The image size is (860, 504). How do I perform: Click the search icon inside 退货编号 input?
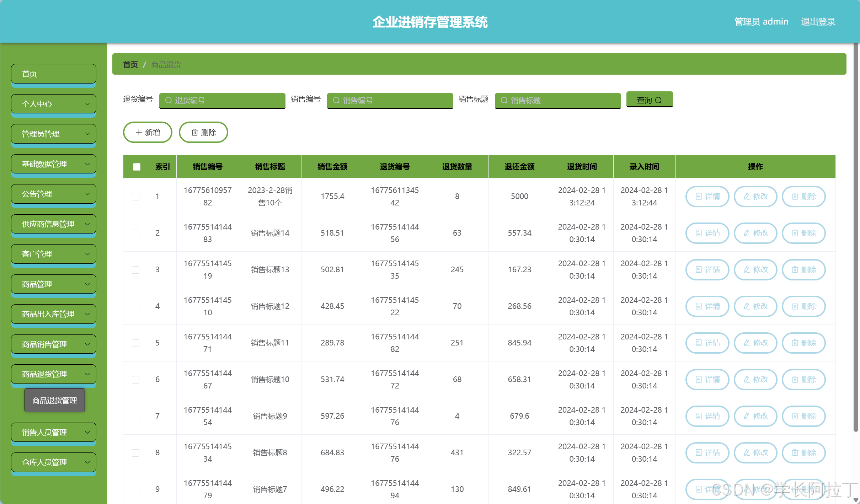point(168,101)
